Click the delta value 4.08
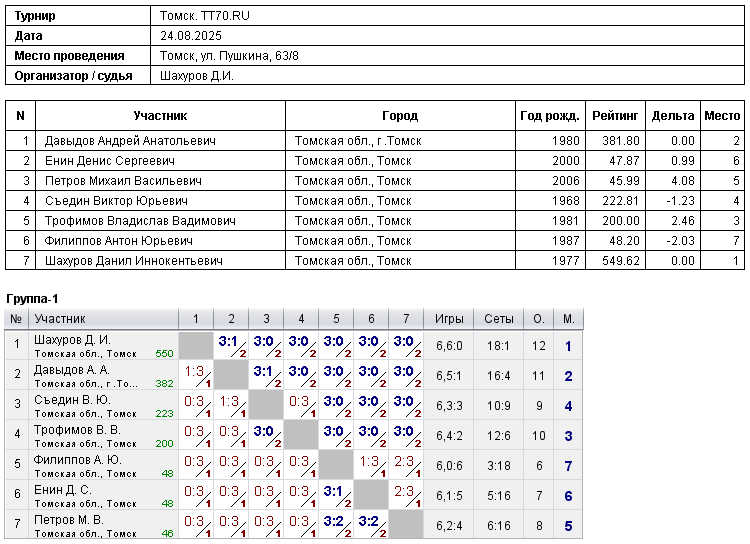The height and width of the screenshot is (544, 750). pyautogui.click(x=682, y=181)
